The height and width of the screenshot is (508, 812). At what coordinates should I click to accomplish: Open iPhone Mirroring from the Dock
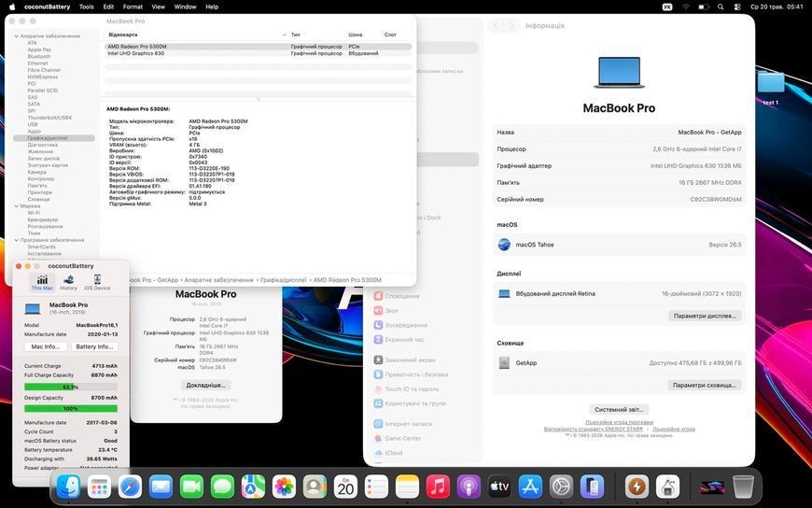[x=592, y=487]
